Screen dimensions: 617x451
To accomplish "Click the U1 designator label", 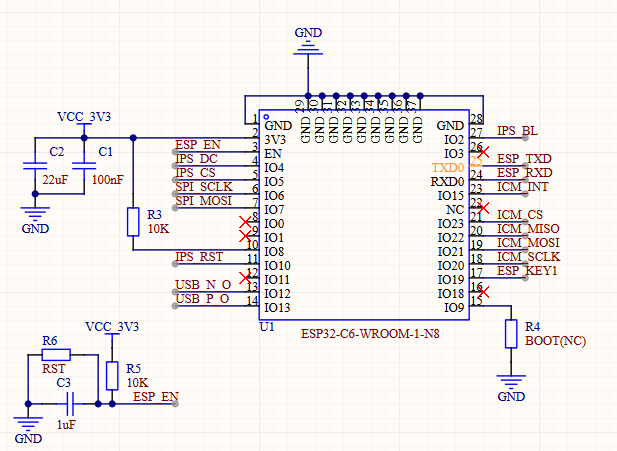I will (x=267, y=327).
